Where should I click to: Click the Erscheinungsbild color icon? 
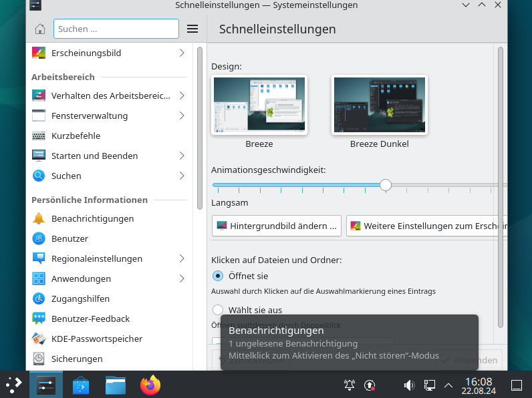click(39, 53)
